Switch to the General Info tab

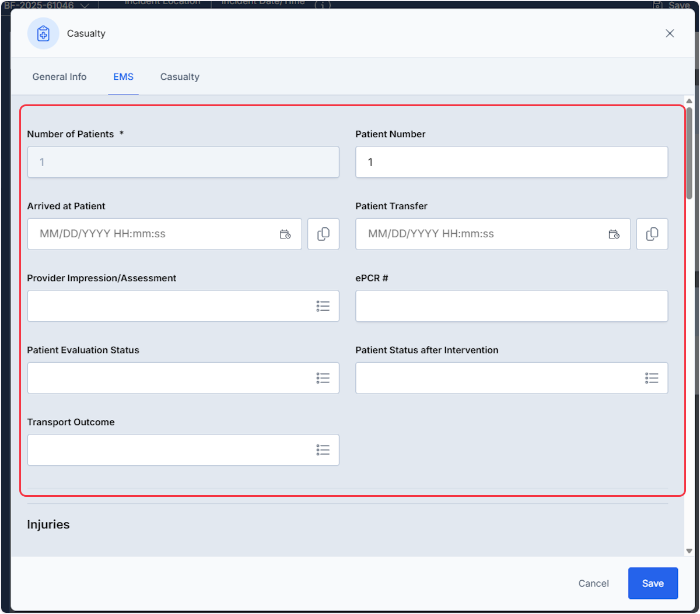[60, 77]
